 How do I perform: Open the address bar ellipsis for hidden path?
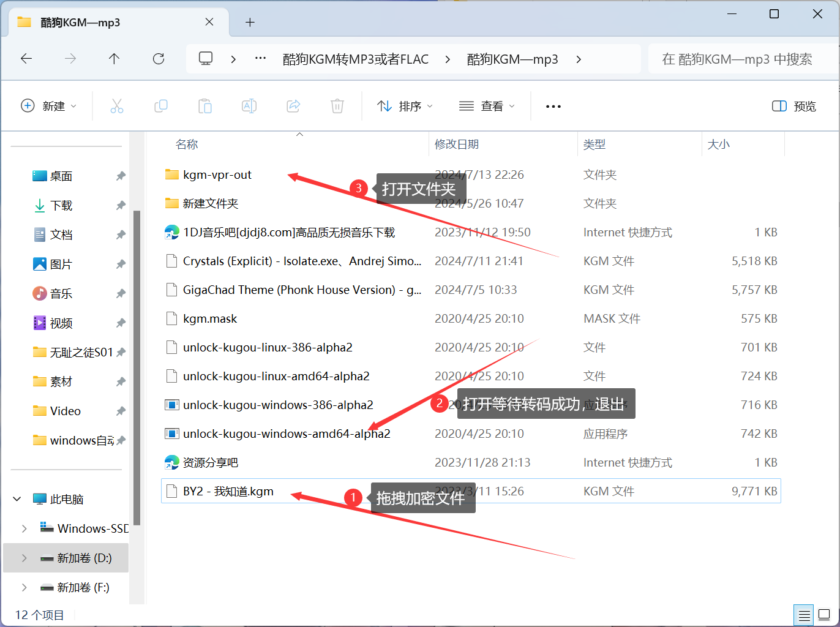click(x=260, y=59)
